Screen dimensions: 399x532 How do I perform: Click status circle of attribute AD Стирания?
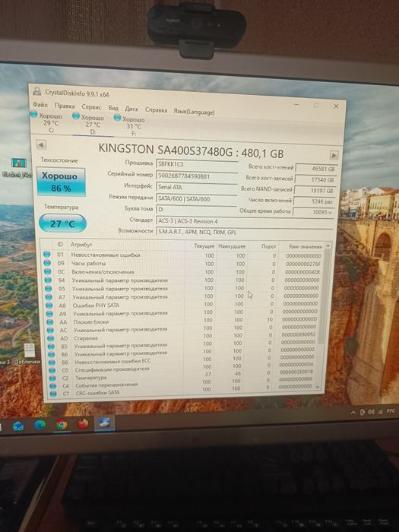click(51, 338)
